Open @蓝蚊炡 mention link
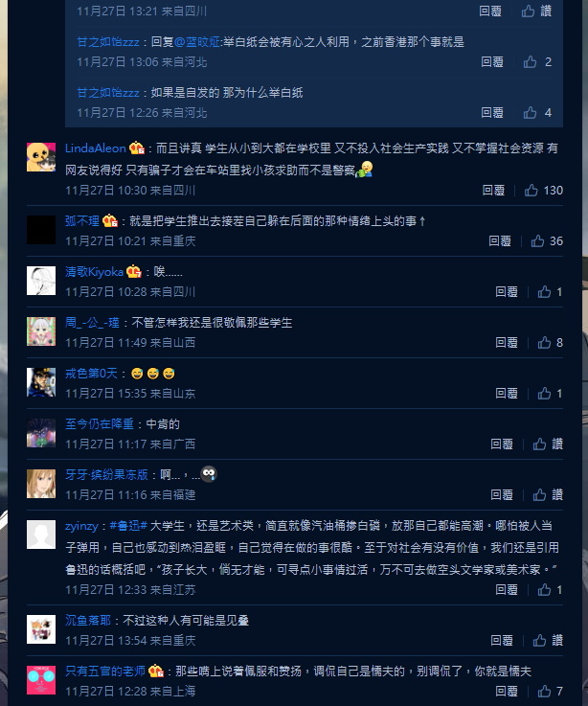 coord(196,42)
